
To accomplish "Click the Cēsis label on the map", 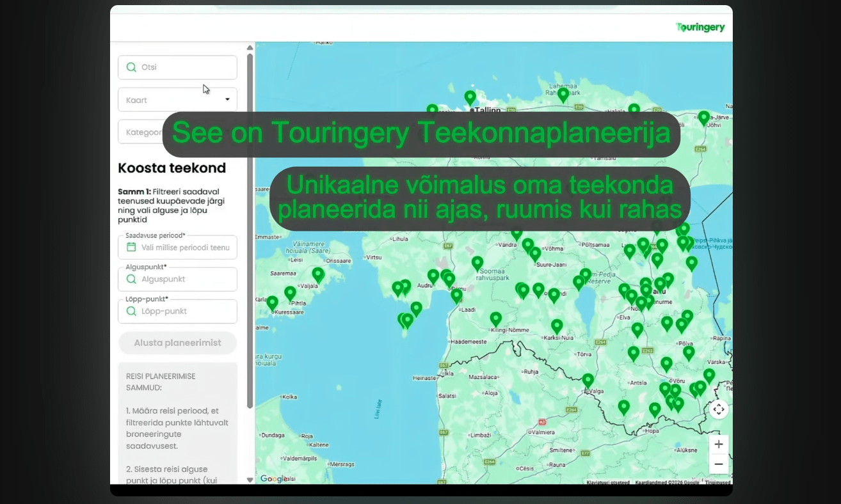I will [x=527, y=468].
